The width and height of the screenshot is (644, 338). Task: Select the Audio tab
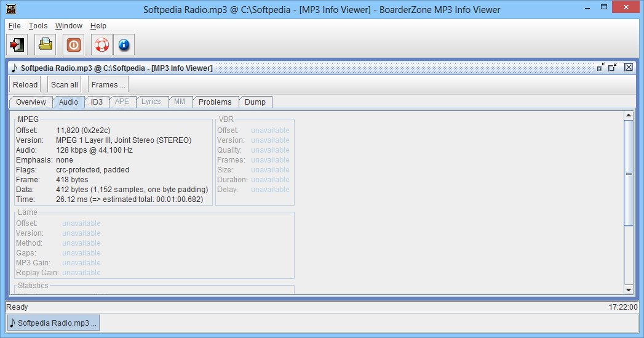(x=68, y=102)
